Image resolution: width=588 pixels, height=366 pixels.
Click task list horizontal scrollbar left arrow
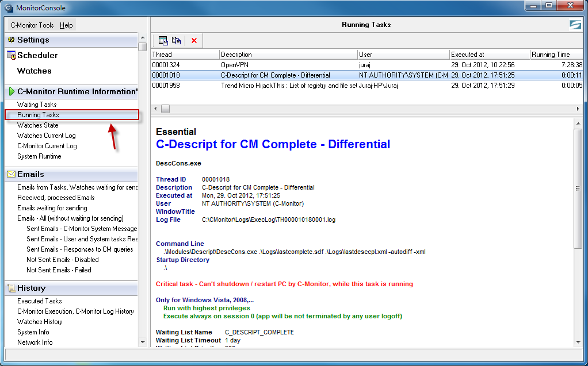click(155, 109)
